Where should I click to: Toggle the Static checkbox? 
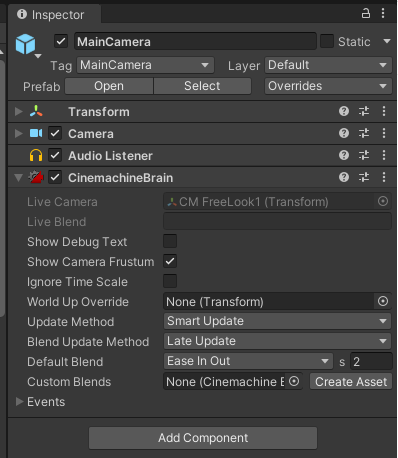(x=327, y=42)
